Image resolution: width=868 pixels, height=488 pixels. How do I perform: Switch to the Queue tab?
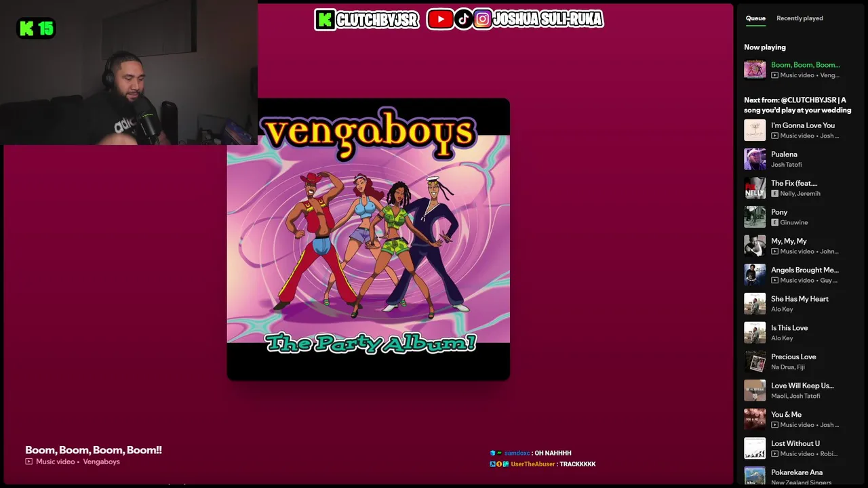755,18
